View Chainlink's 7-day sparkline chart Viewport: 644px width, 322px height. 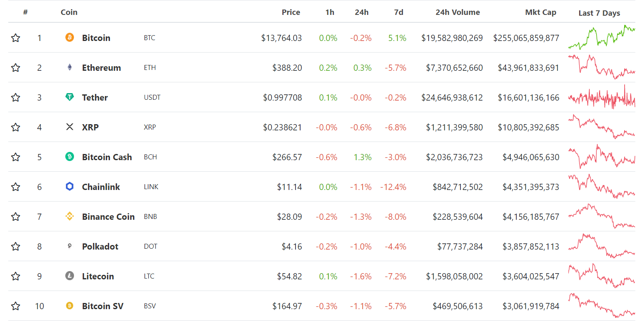(x=602, y=186)
